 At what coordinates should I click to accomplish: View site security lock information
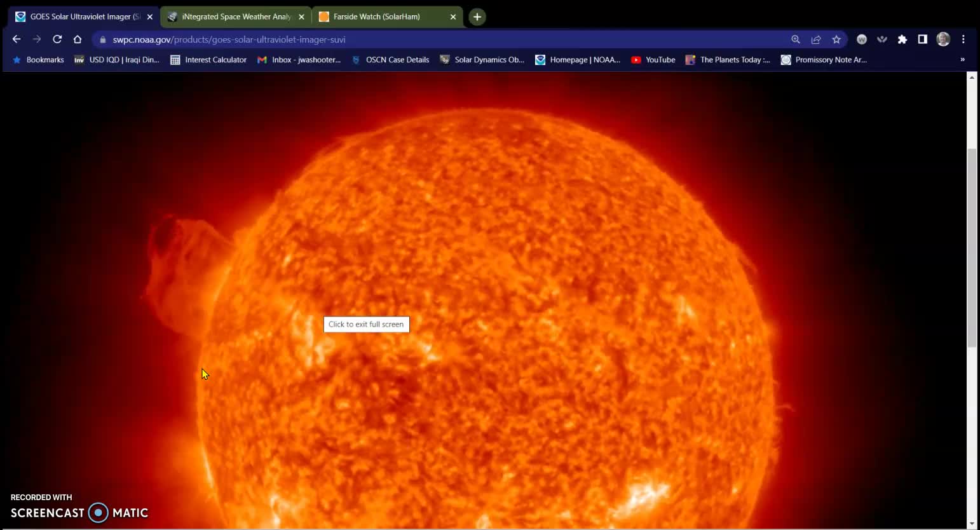[103, 39]
